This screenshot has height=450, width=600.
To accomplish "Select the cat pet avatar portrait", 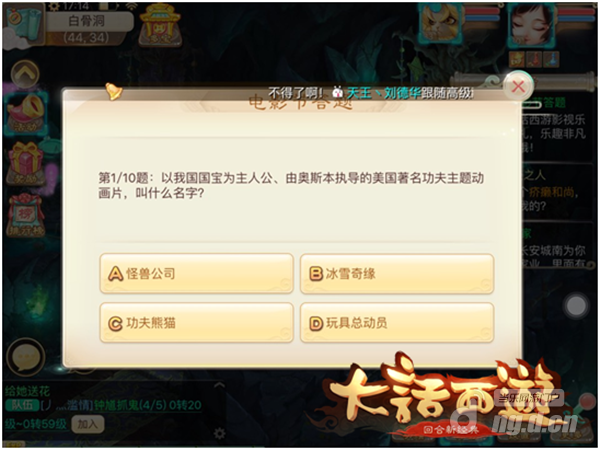I will coord(440,24).
